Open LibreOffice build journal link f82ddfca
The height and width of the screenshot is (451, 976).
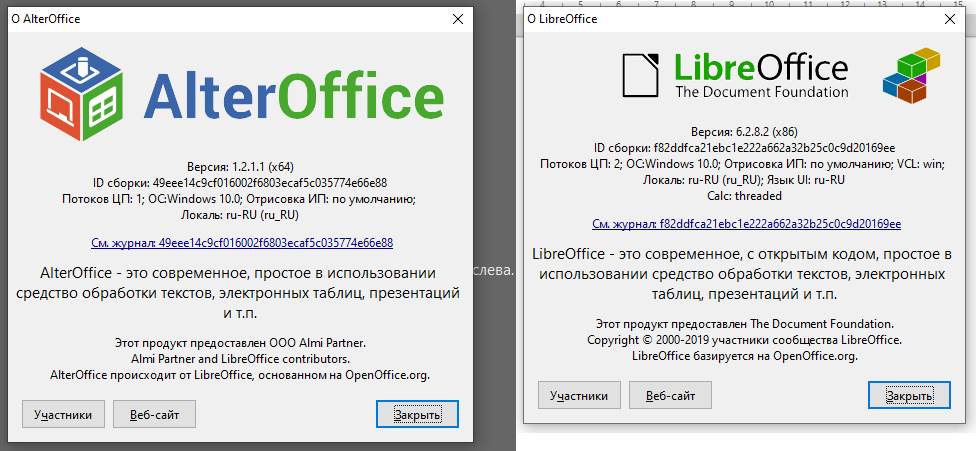click(746, 223)
